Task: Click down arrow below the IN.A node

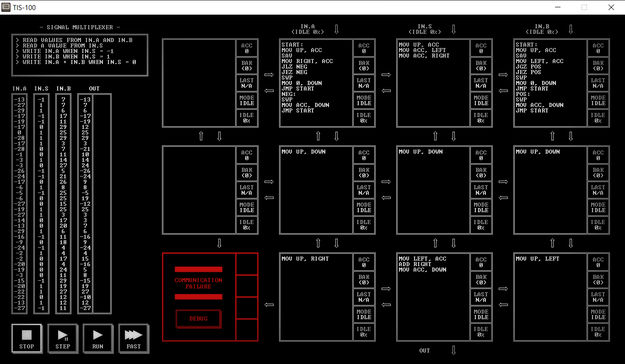Action: (x=336, y=136)
